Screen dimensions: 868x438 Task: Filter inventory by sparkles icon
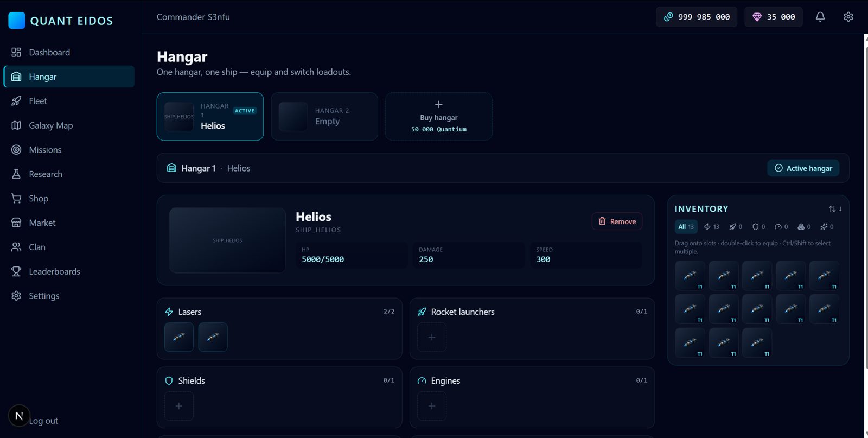click(827, 227)
